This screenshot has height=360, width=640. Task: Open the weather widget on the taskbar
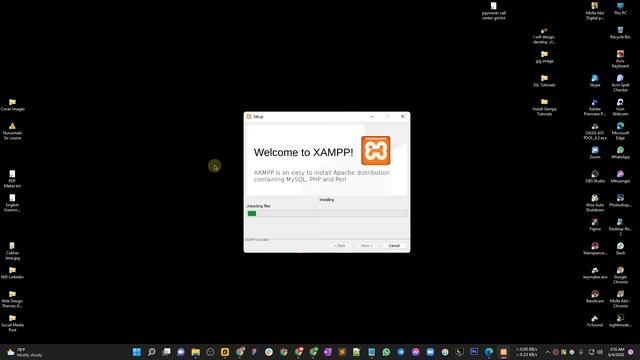[24, 352]
